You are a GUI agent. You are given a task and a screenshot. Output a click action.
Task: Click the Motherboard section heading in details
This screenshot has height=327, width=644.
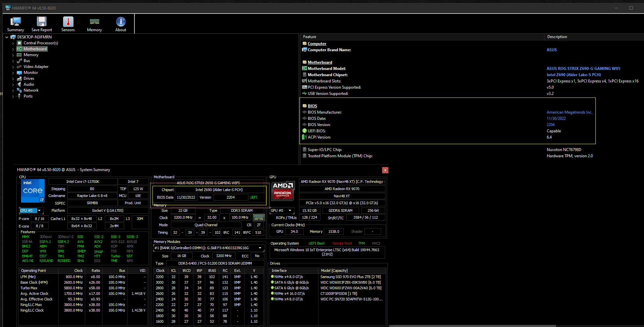pos(320,62)
